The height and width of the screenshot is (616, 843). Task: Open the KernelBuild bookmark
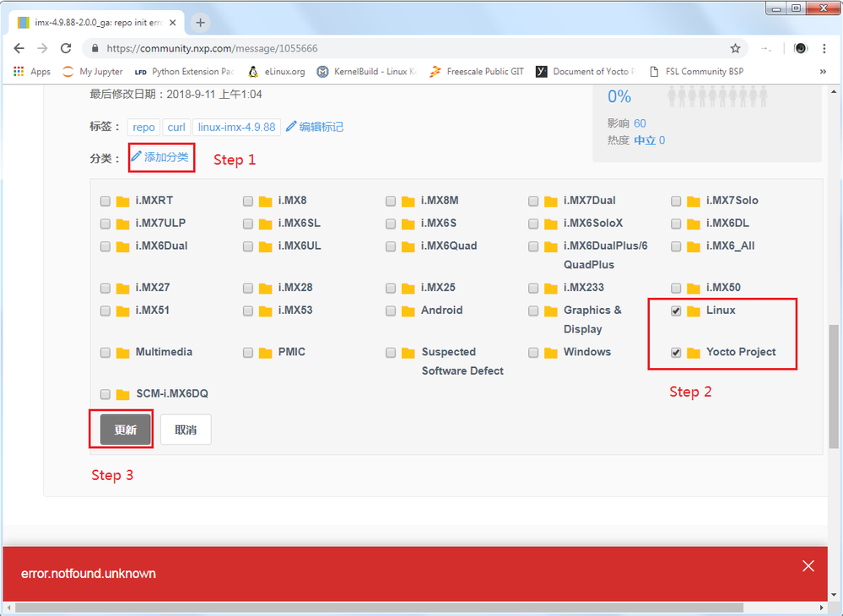(367, 72)
